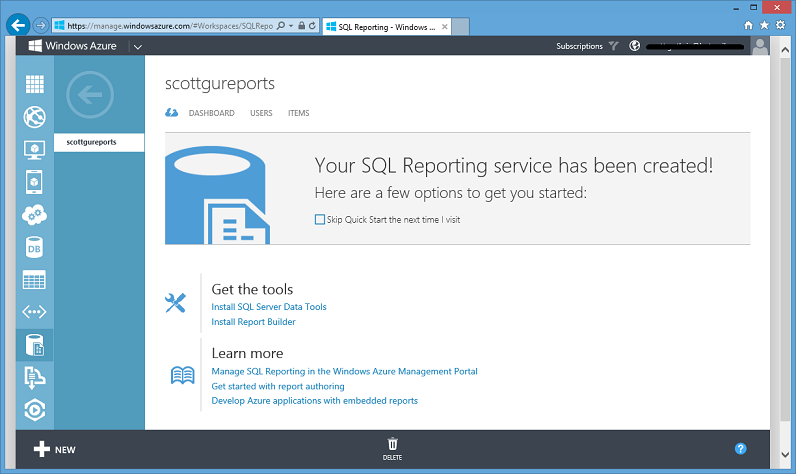Open Virtual Machines monitor icon in sidebar
The width and height of the screenshot is (796, 474).
point(35,150)
